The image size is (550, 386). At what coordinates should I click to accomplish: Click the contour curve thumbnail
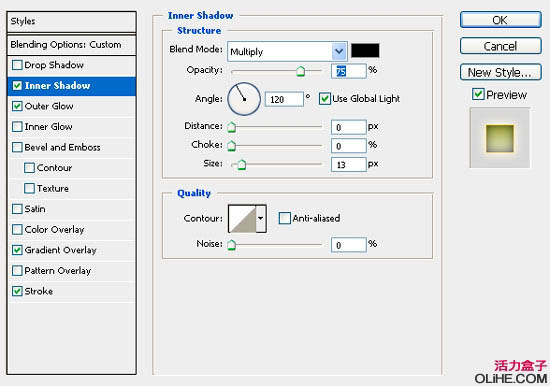click(242, 219)
